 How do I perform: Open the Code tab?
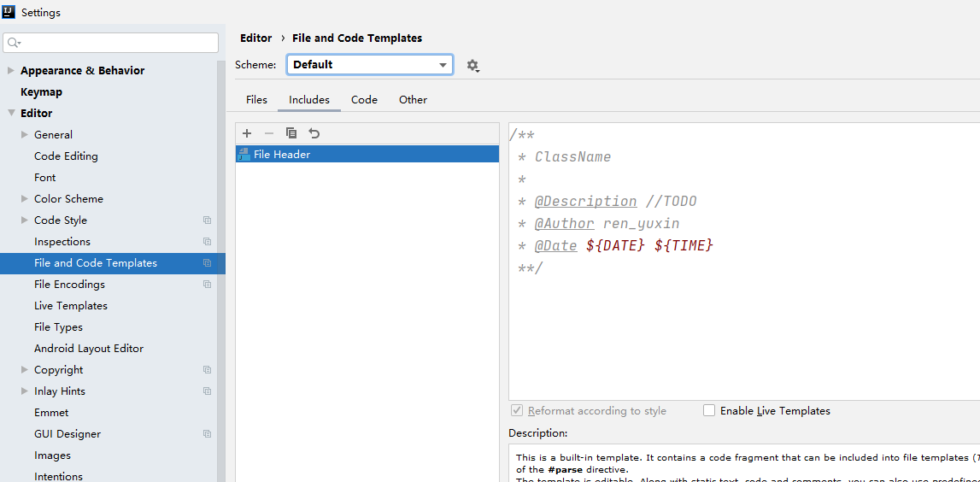click(364, 100)
